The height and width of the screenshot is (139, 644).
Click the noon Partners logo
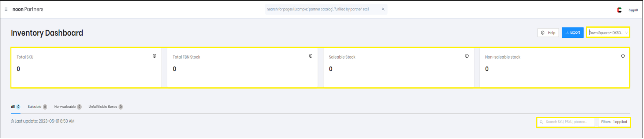point(28,10)
